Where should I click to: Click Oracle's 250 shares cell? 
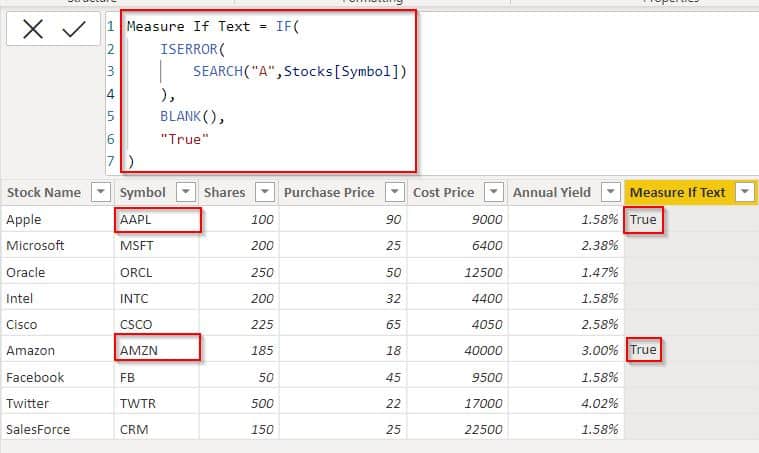[x=239, y=272]
